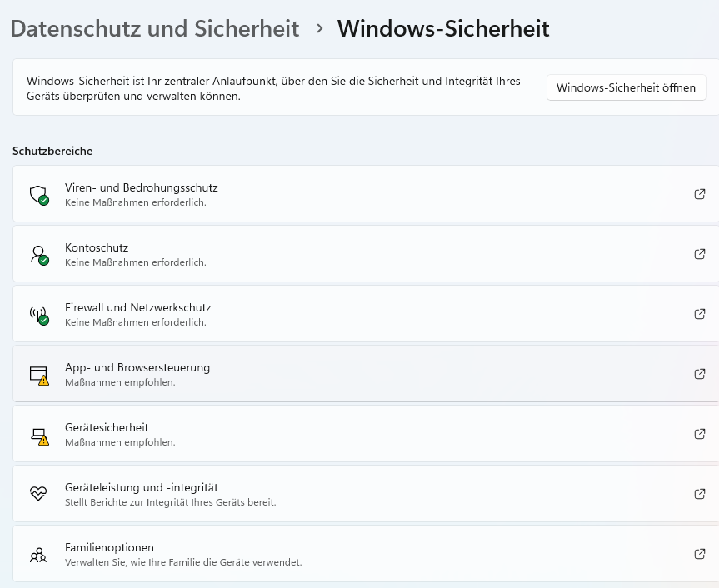Select the Gerätesicherheit Maßnahmen empfohlen status text
719x588 pixels.
120,442
